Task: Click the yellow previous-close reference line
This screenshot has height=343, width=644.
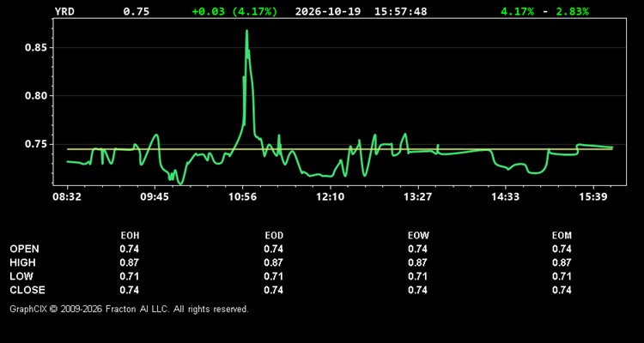Action: [340, 149]
